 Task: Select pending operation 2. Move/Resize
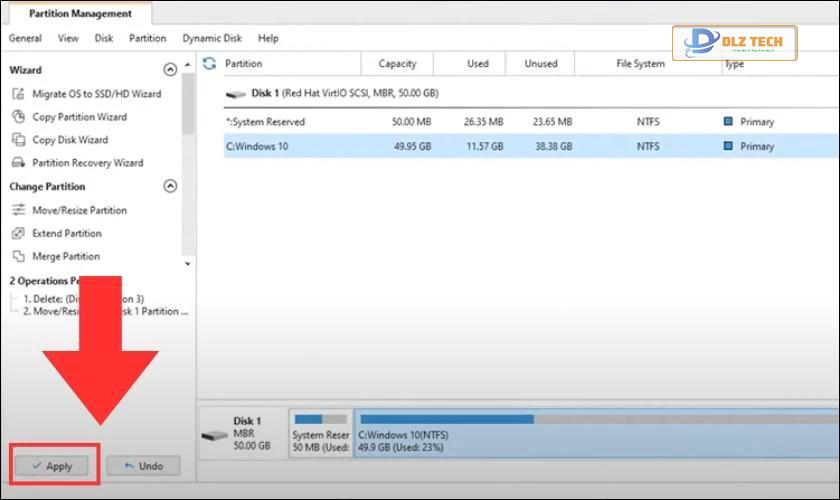[x=106, y=311]
